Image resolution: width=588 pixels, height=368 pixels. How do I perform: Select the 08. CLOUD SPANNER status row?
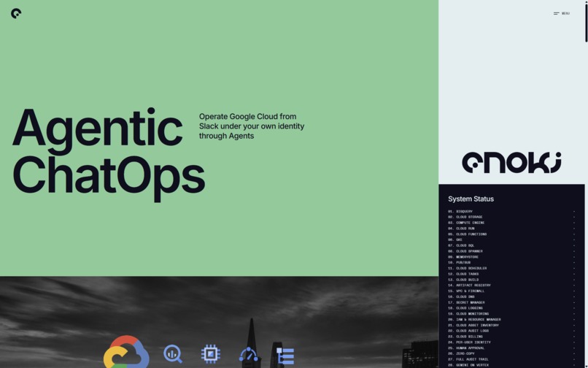coord(511,251)
